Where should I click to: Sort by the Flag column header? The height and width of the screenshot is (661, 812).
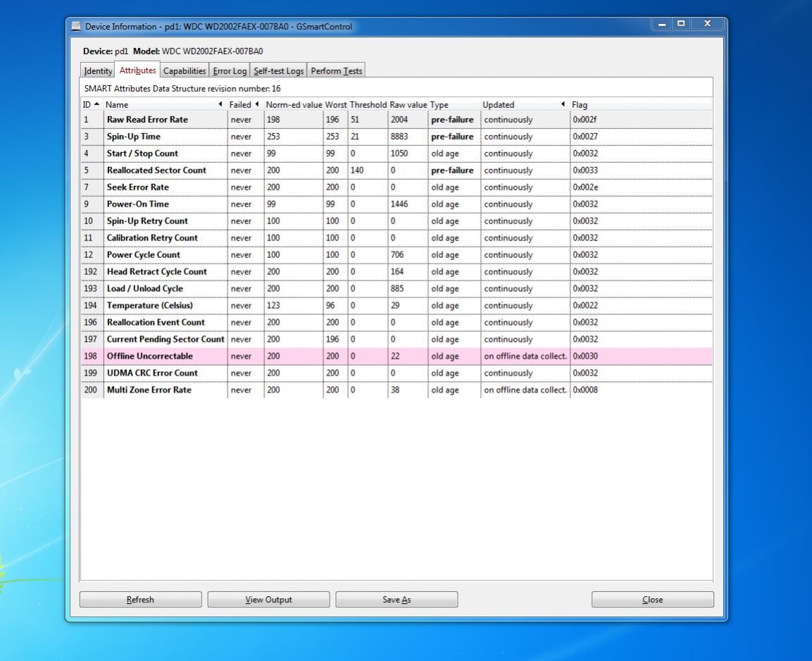[x=641, y=104]
